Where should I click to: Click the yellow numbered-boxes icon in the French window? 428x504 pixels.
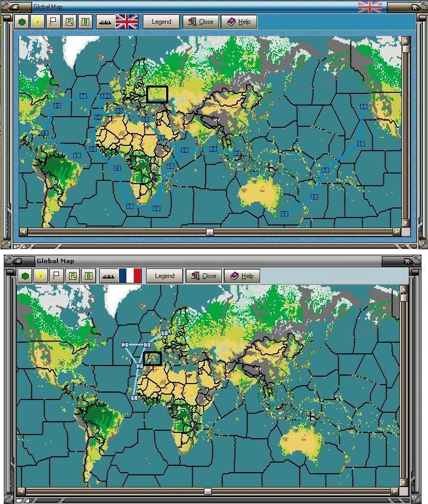pos(73,276)
